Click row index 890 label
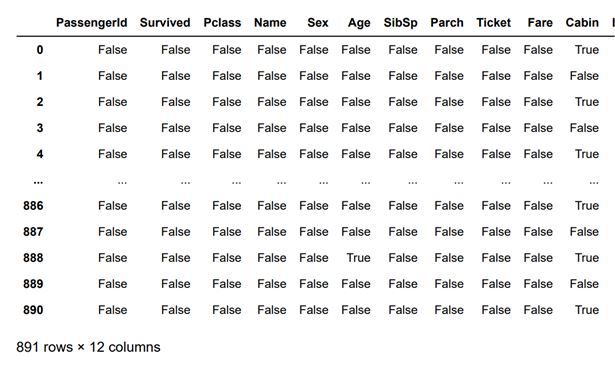615x369 pixels. 33,310
